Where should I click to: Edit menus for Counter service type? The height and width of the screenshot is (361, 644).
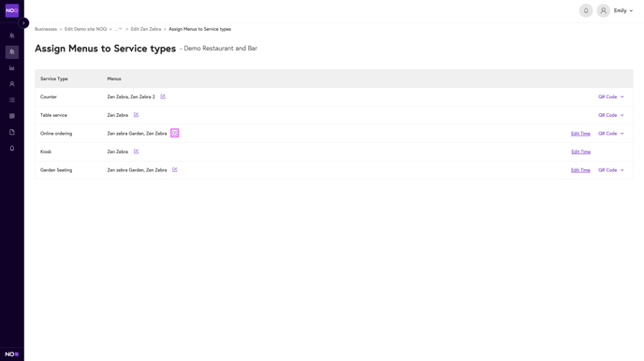coord(163,97)
